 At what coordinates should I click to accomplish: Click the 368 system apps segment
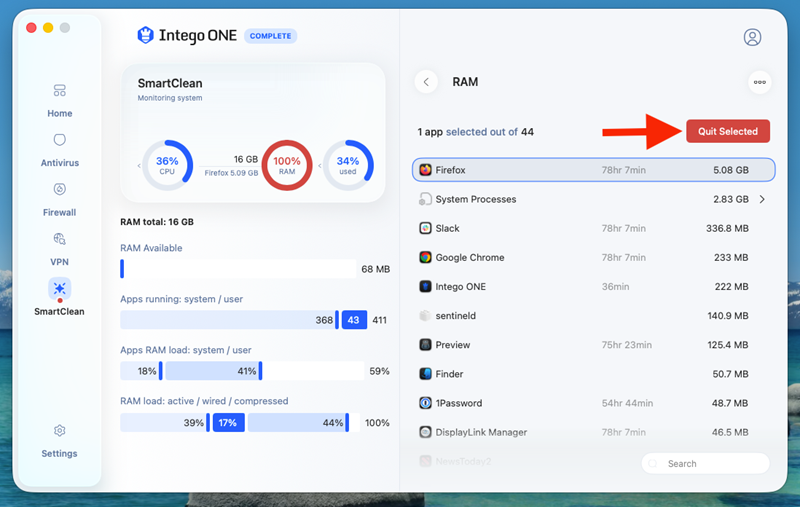229,320
